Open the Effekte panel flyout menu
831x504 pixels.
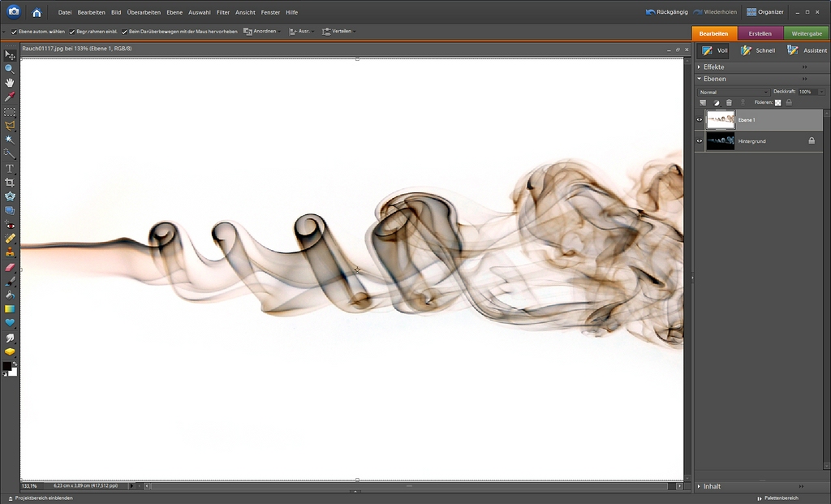pos(804,67)
